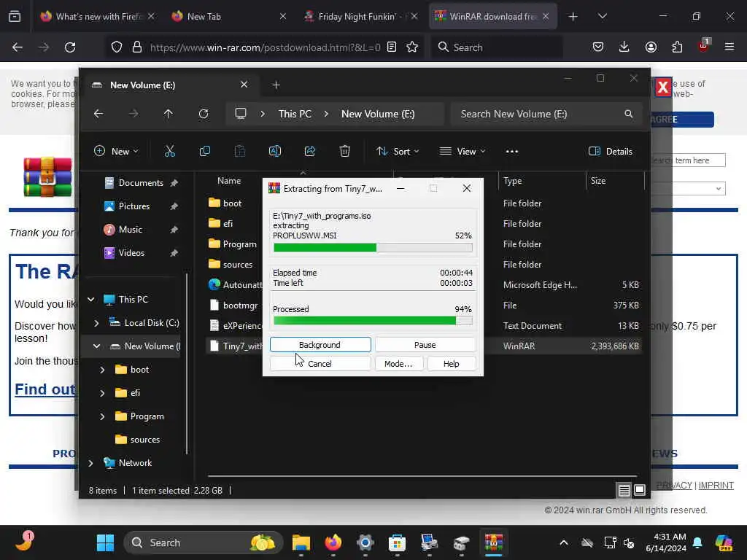The height and width of the screenshot is (560, 747).
Task: Expand the Network tree node
Action: coord(91,463)
